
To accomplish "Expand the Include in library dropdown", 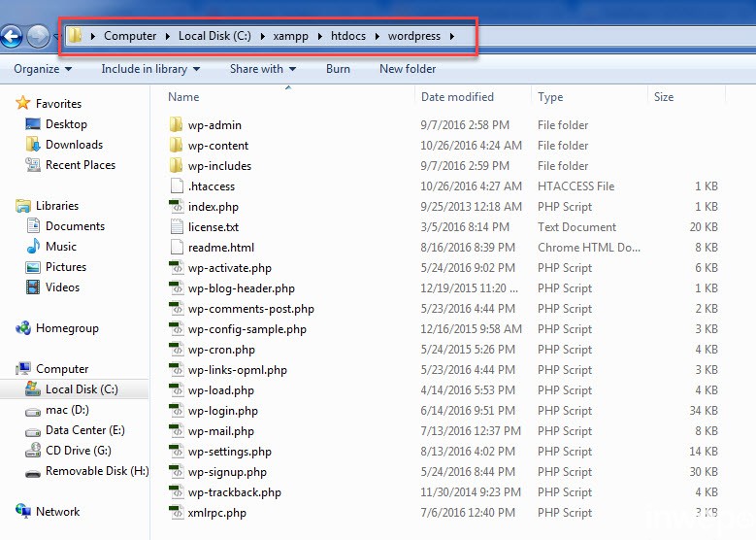I will [x=150, y=69].
